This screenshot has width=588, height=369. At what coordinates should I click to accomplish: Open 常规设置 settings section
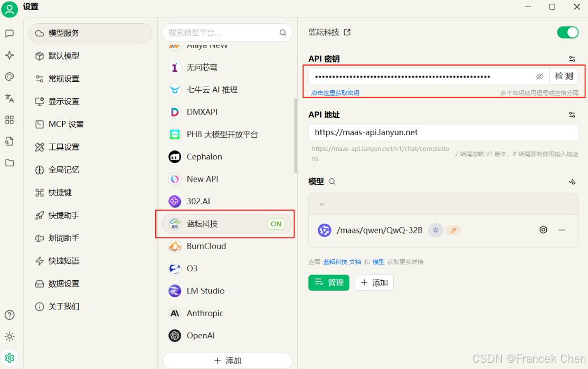(x=90, y=79)
